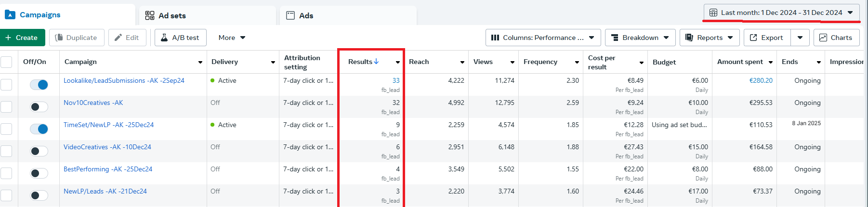Click the Results sort arrow icon

[x=376, y=62]
